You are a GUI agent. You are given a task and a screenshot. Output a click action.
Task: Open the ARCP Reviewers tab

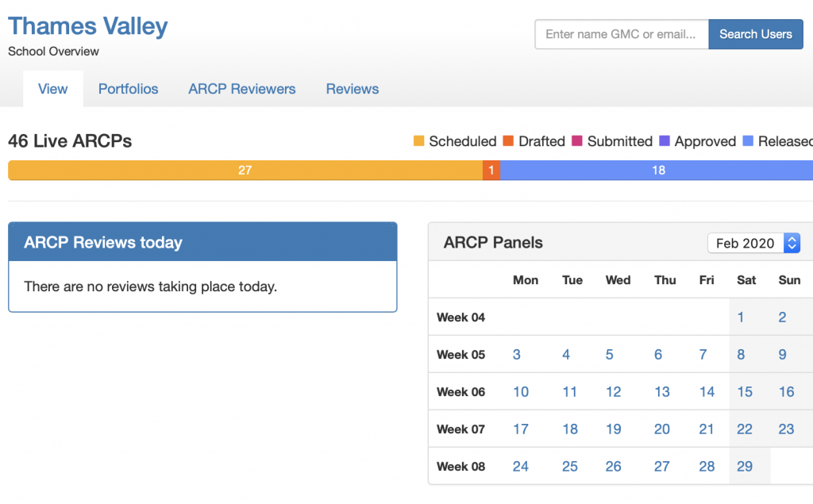pos(241,89)
